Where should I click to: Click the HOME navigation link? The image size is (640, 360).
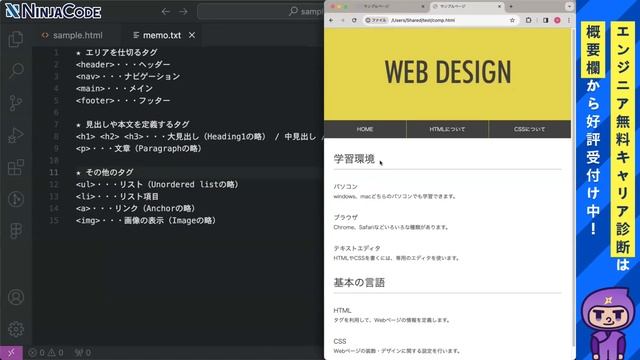pos(365,129)
